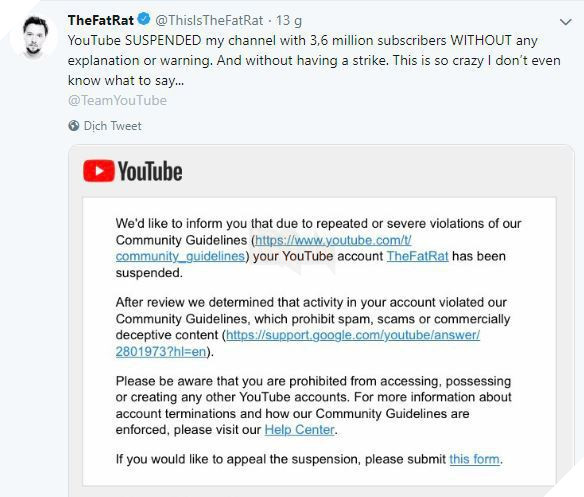Open the tweet options chevron menu
The width and height of the screenshot is (584, 497).
[x=565, y=22]
